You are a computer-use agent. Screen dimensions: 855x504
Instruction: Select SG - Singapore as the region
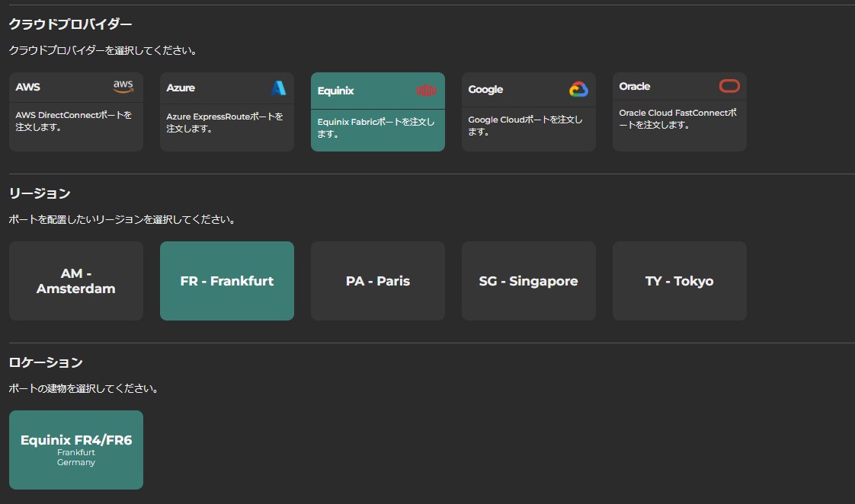point(529,281)
